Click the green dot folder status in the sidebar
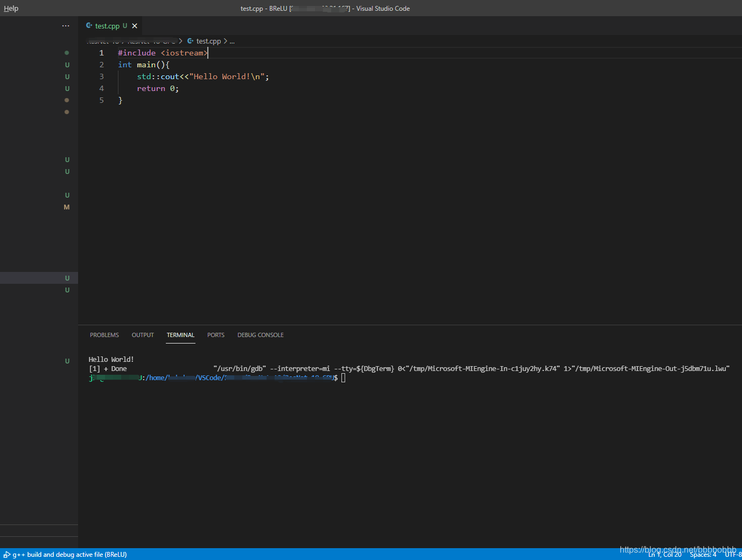Image resolution: width=742 pixels, height=560 pixels. point(67,53)
